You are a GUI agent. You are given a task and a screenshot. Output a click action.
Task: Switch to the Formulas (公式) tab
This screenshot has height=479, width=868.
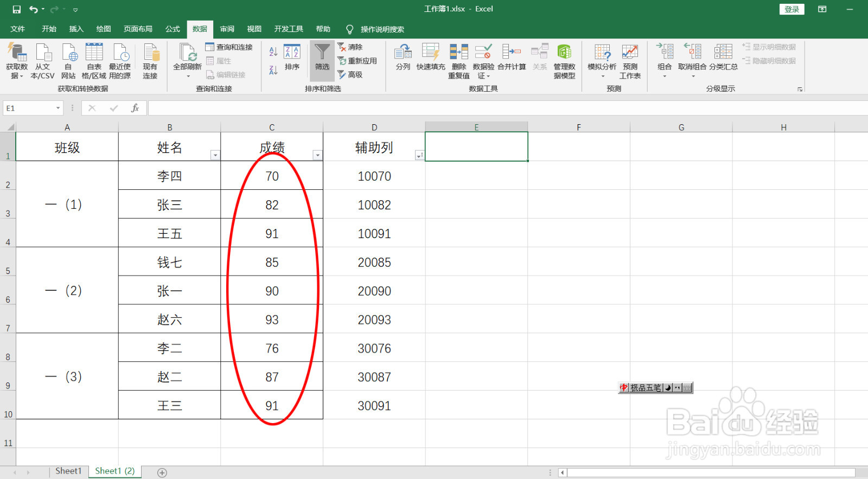[173, 29]
